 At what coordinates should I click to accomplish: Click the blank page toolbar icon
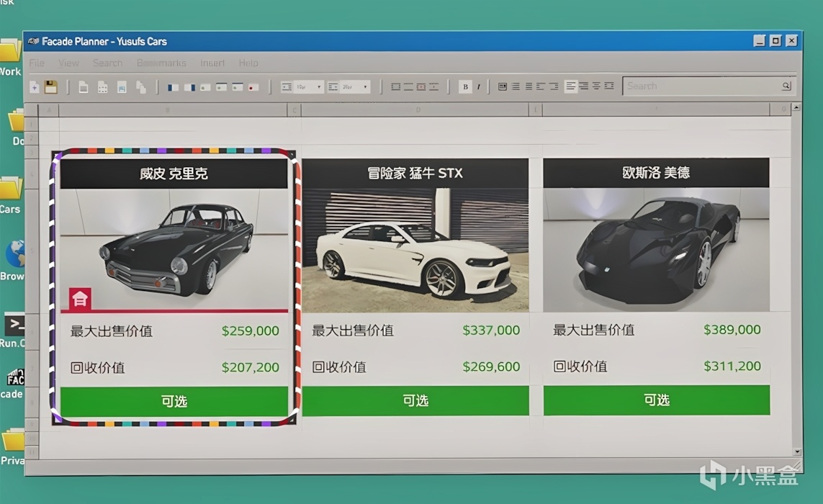click(83, 87)
